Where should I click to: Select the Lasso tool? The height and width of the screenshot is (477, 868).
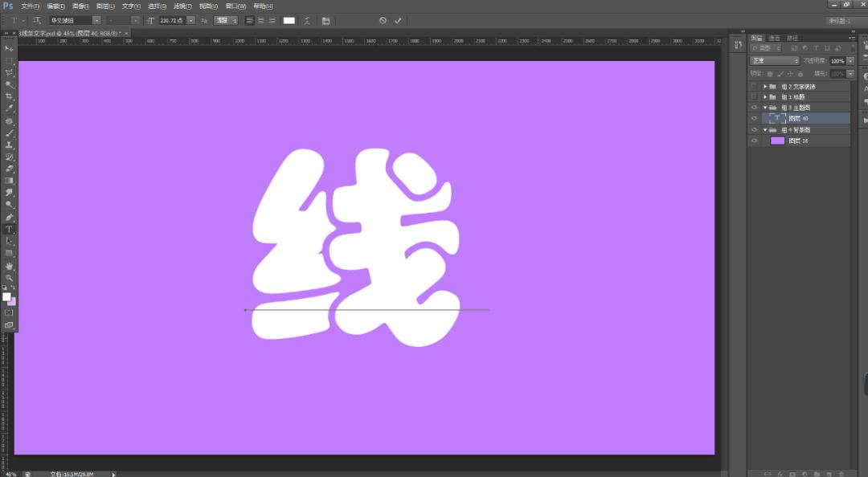point(9,72)
